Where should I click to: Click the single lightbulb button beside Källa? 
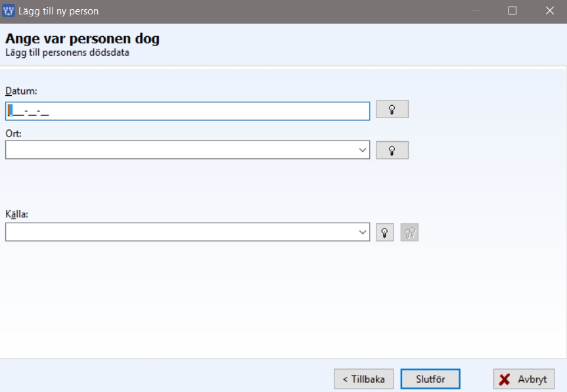(x=385, y=232)
